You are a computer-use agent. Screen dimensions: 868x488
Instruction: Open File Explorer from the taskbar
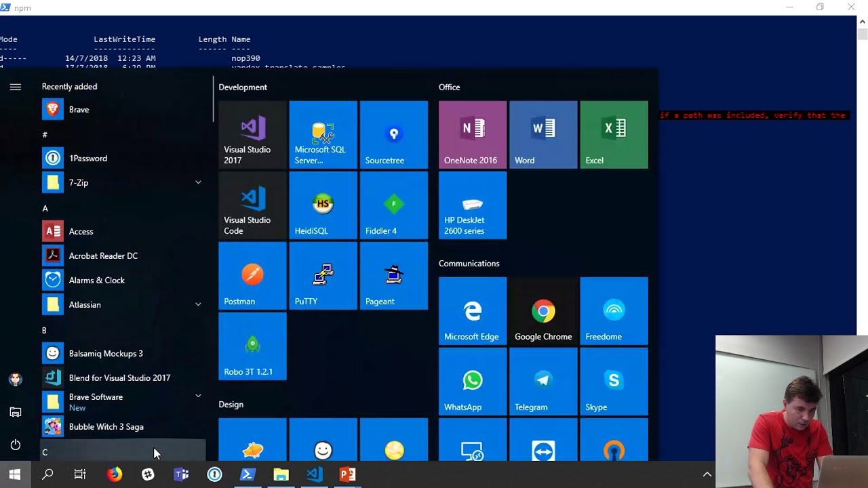pyautogui.click(x=281, y=474)
